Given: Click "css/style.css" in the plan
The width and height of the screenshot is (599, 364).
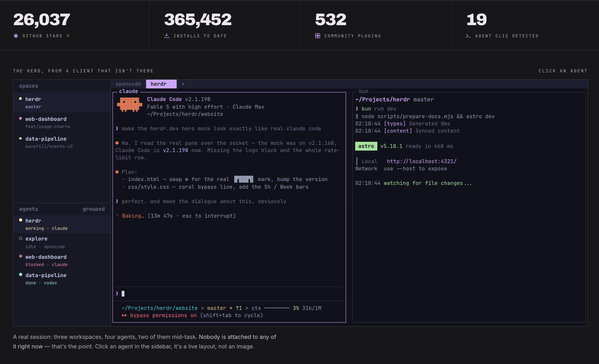Looking at the screenshot, I should click(148, 187).
